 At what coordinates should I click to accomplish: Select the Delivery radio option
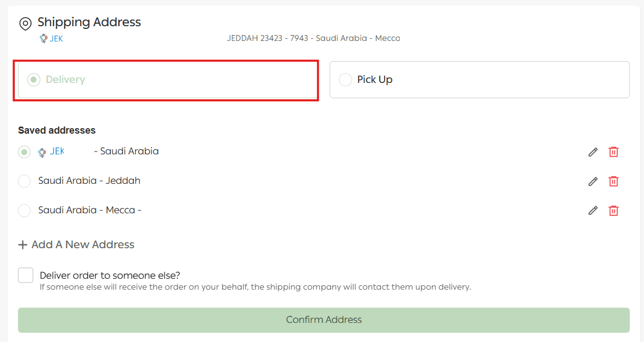[x=34, y=80]
